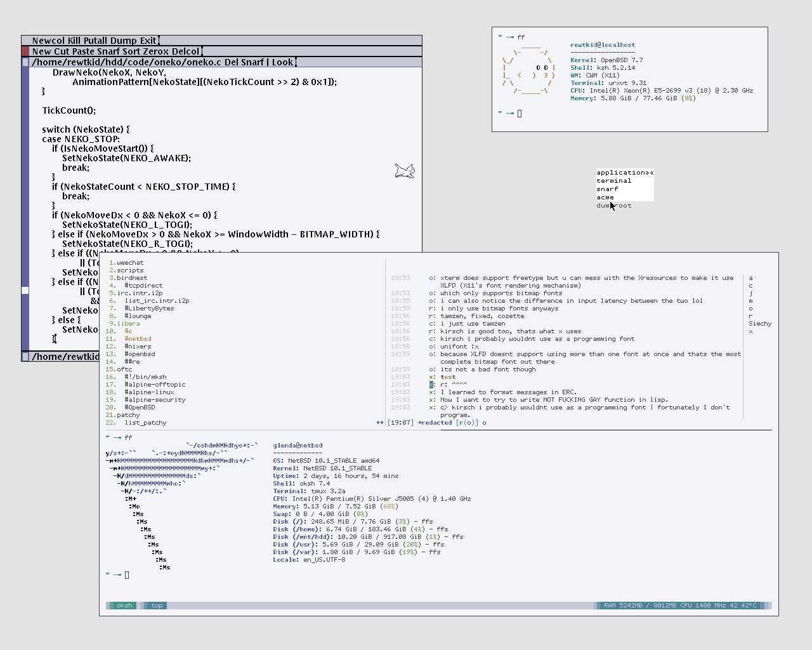Click Dump in the acme top tag

pos(123,41)
